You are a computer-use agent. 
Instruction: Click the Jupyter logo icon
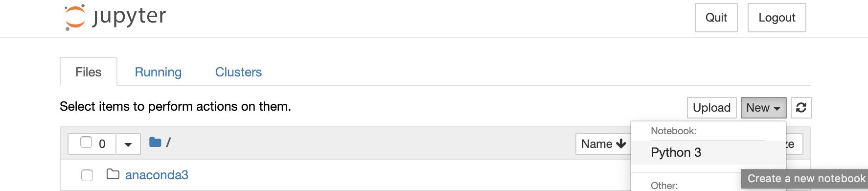pyautogui.click(x=75, y=17)
